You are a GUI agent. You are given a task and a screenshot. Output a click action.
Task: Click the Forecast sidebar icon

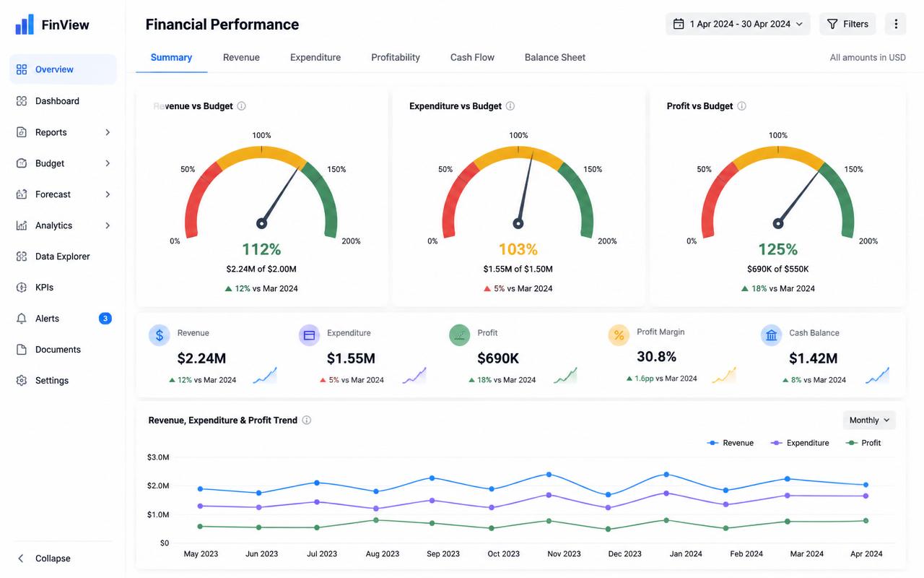point(22,194)
